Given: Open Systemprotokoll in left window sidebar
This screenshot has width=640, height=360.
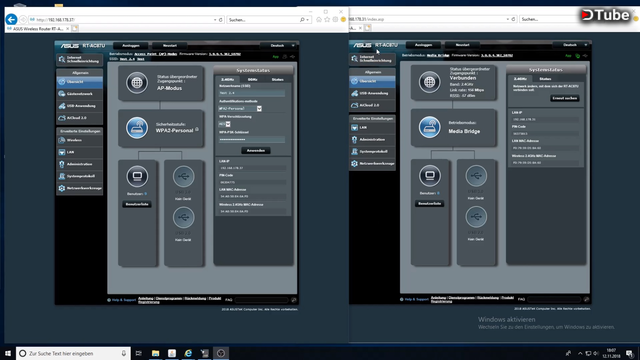Looking at the screenshot, I should coord(80,176).
